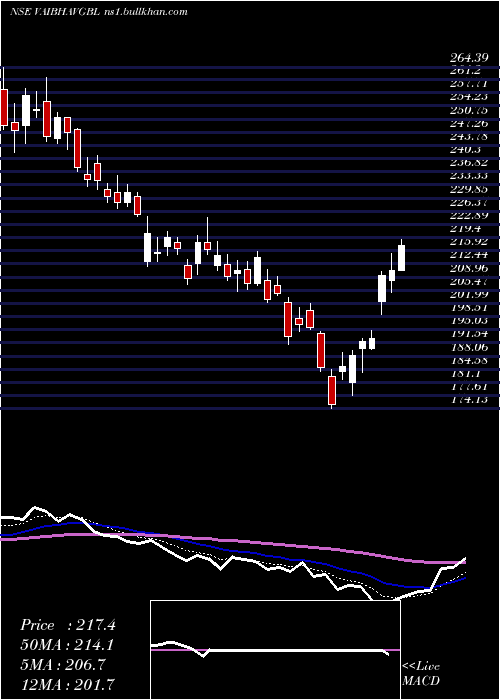Viewport: 500px width, 700px height.
Task: Click the <<Live MACD label
Action: point(421,674)
